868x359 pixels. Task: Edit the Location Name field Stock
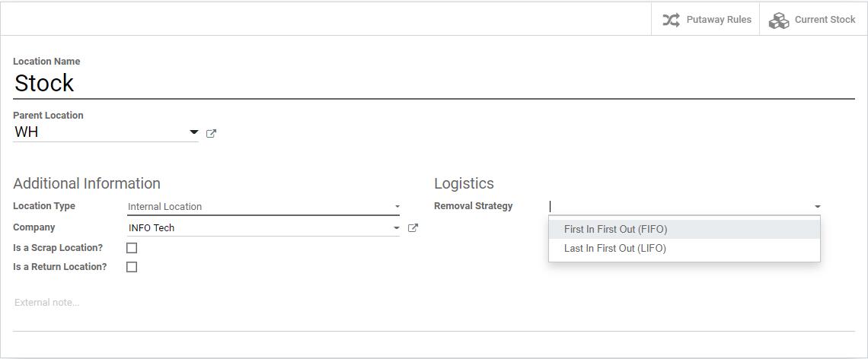(434, 84)
